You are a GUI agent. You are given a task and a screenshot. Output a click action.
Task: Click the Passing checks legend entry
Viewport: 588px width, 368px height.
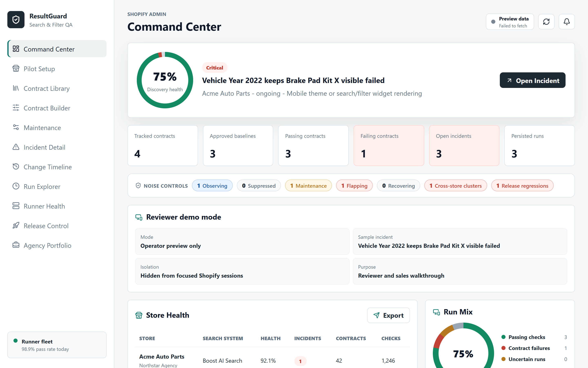click(x=534, y=337)
